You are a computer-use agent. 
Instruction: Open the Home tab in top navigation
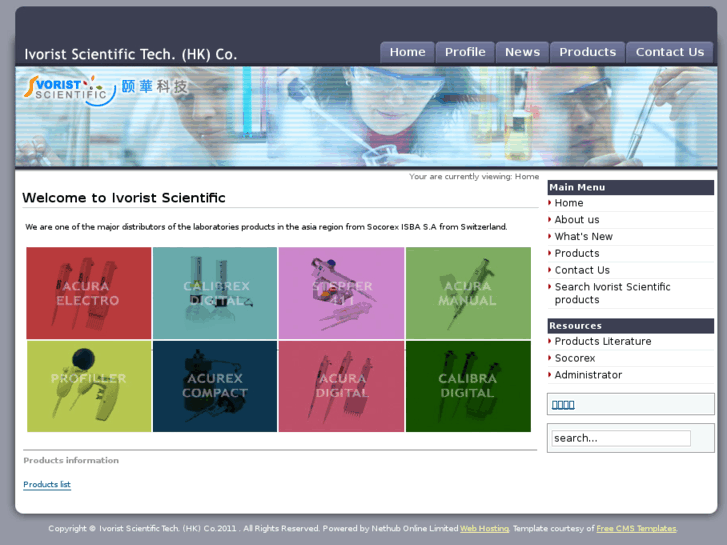tap(407, 52)
